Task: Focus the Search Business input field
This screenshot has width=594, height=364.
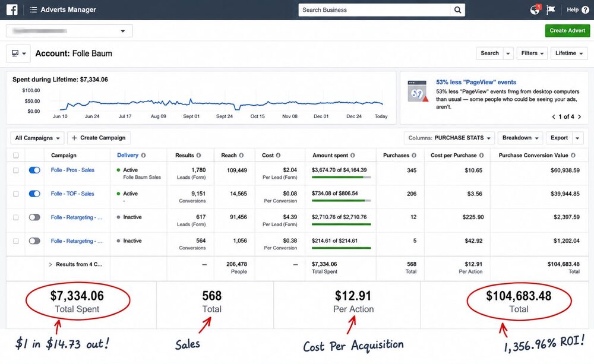Action: (374, 10)
